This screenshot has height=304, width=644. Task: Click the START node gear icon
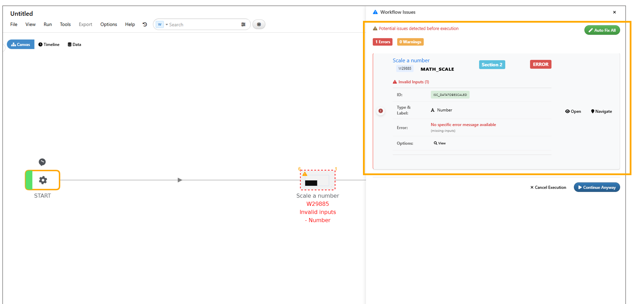point(43,180)
